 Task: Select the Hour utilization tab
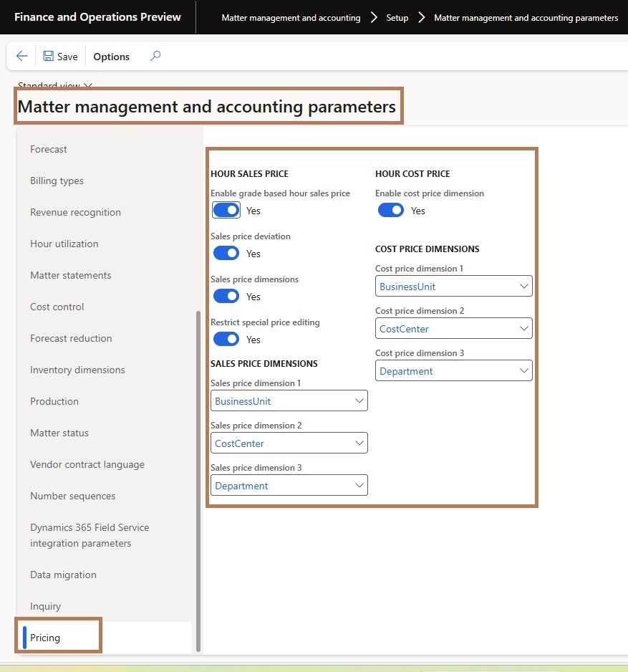click(64, 244)
